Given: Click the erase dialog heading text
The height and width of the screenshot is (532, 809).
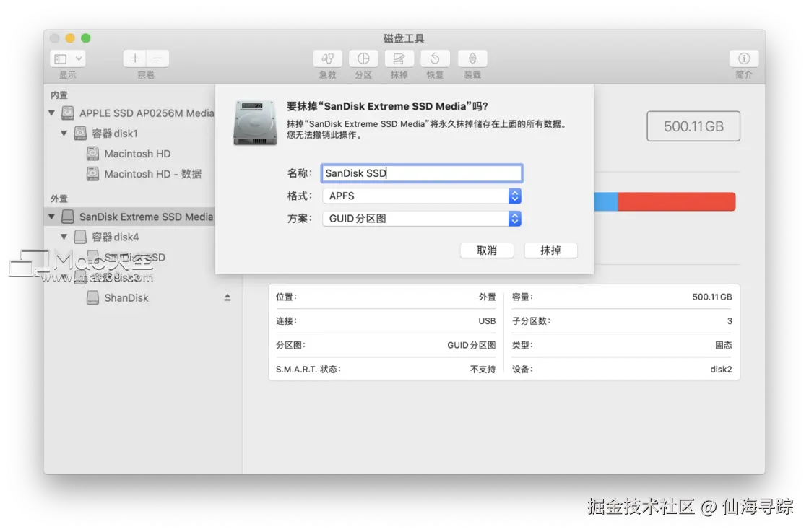Looking at the screenshot, I should pos(387,106).
